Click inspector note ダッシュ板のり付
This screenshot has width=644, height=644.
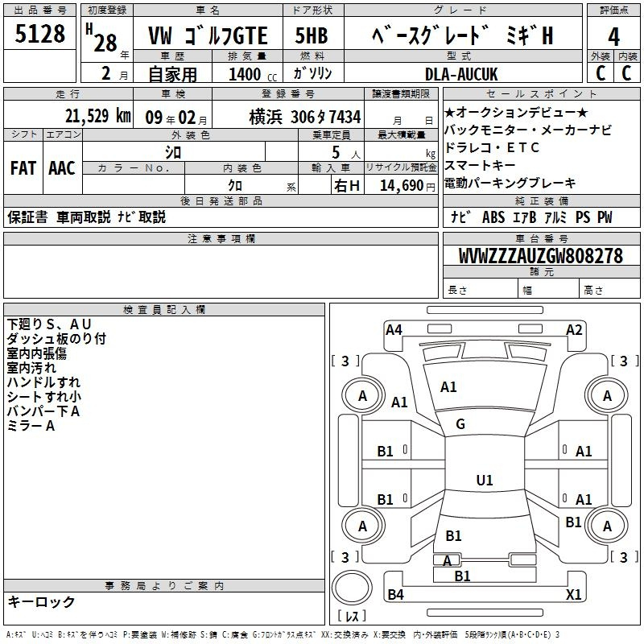56,338
